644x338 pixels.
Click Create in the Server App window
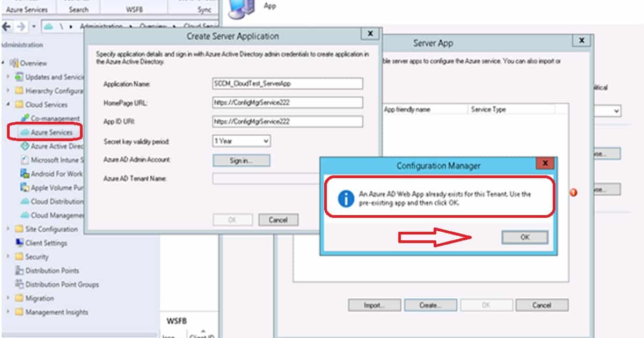tap(430, 305)
